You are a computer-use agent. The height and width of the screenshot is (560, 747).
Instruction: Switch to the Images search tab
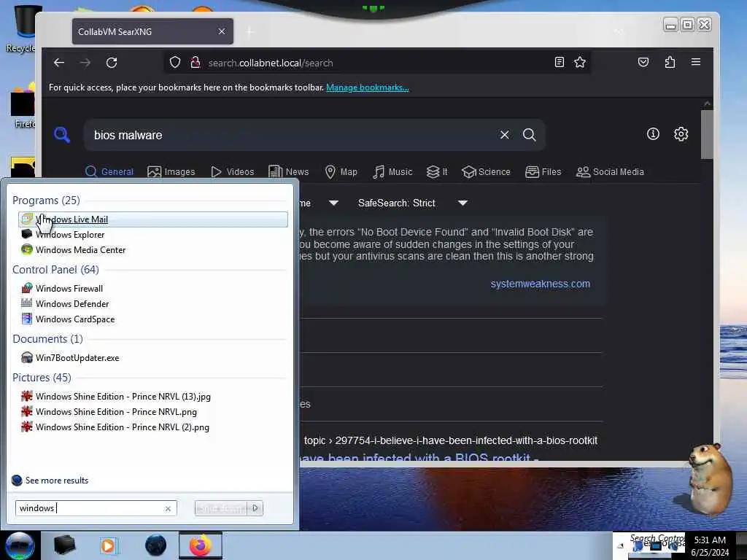[x=171, y=172]
